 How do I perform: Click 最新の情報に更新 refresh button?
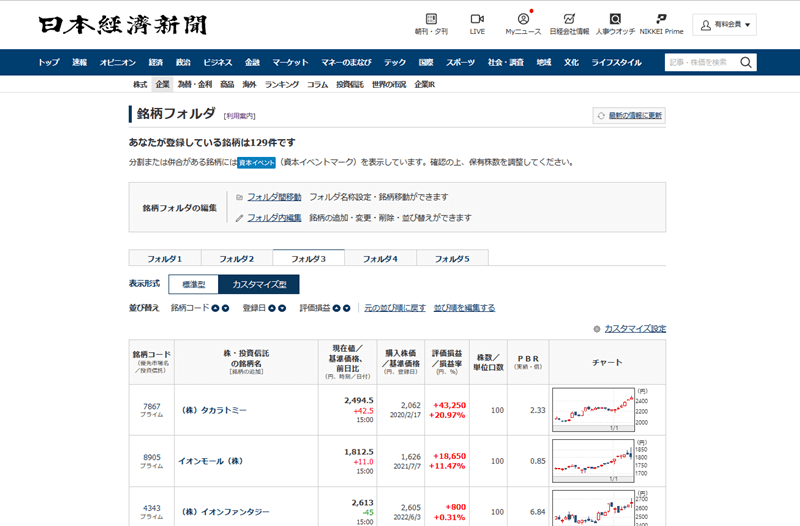pos(629,115)
